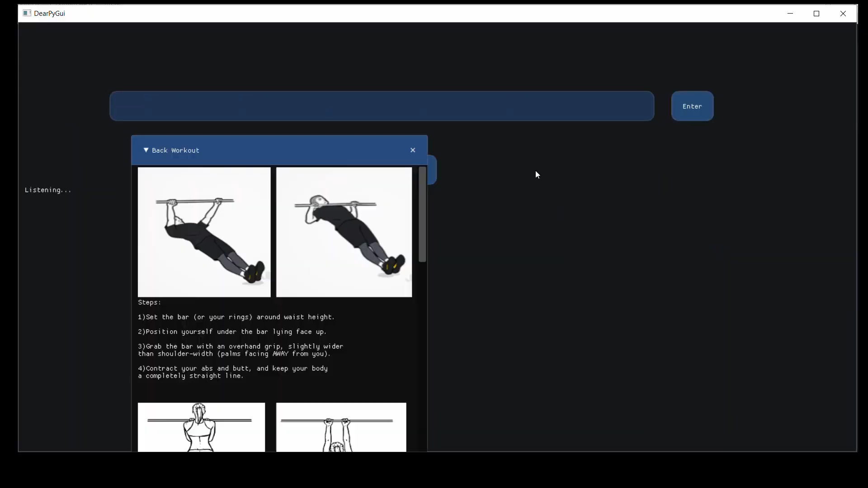Collapse the Back Workout window triangle
868x488 pixels.
[146, 150]
